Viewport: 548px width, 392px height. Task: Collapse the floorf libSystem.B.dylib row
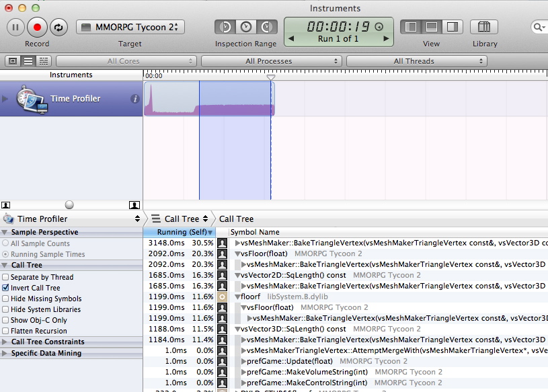[x=237, y=297]
